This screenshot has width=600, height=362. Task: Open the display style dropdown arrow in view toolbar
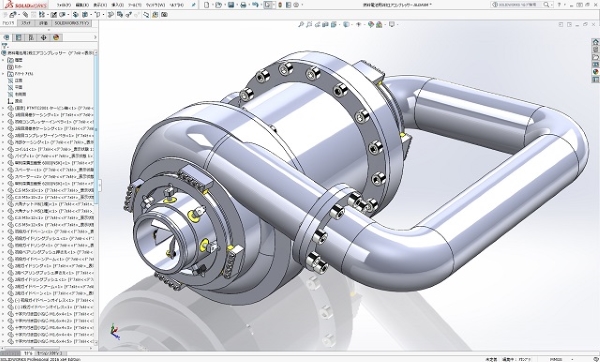351,24
